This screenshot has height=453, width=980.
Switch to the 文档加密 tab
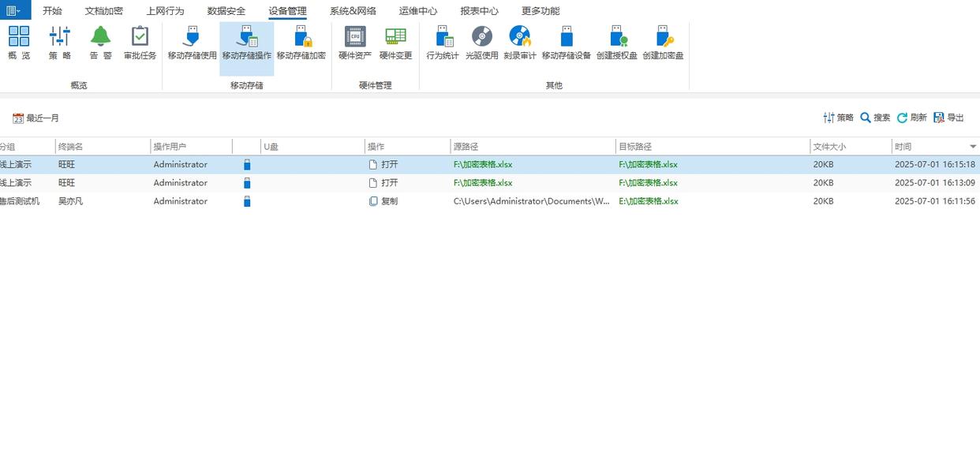[104, 11]
